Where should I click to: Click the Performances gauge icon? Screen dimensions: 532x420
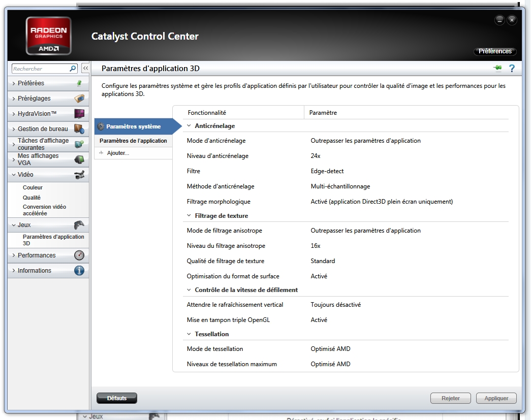79,255
